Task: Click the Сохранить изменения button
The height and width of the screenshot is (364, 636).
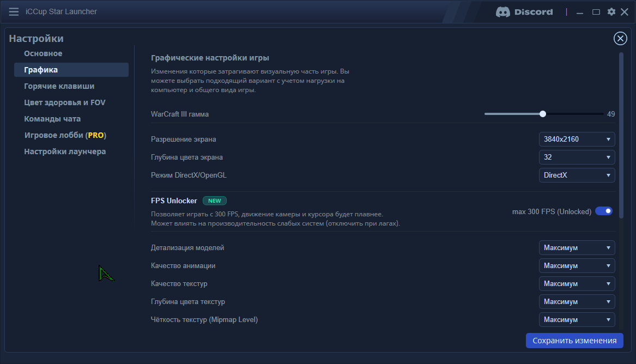Action: 574,341
